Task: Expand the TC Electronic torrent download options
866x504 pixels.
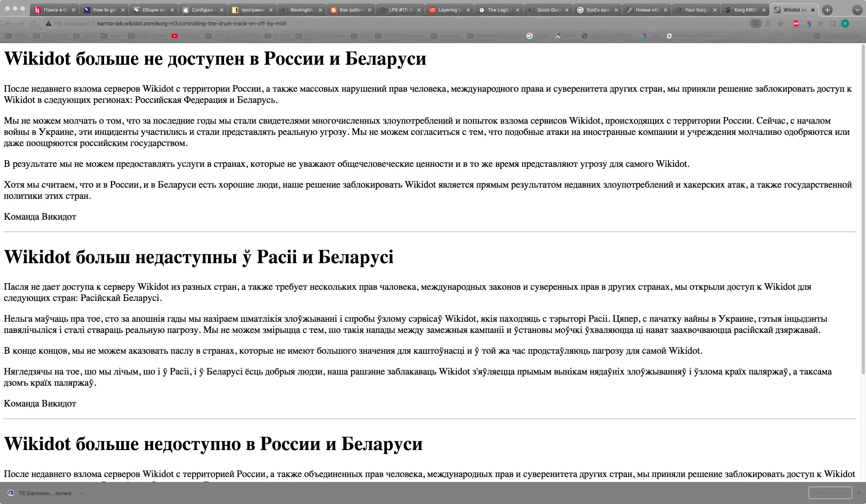Action: [82, 493]
